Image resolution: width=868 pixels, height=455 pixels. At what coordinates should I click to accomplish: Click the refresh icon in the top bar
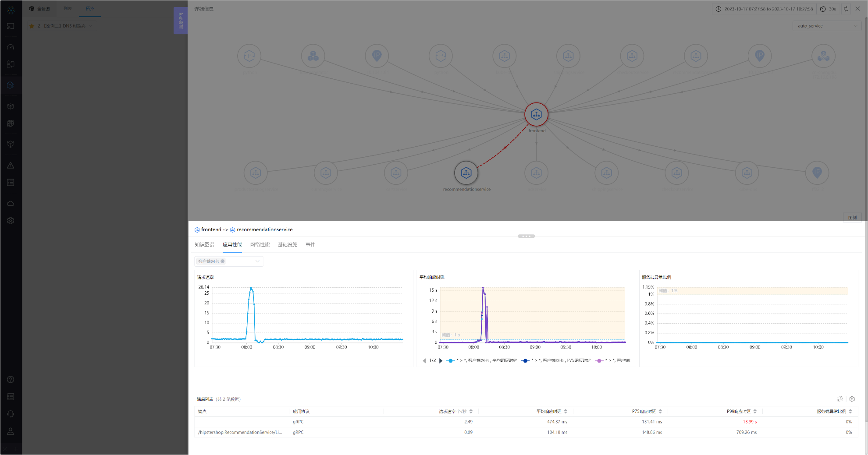846,9
